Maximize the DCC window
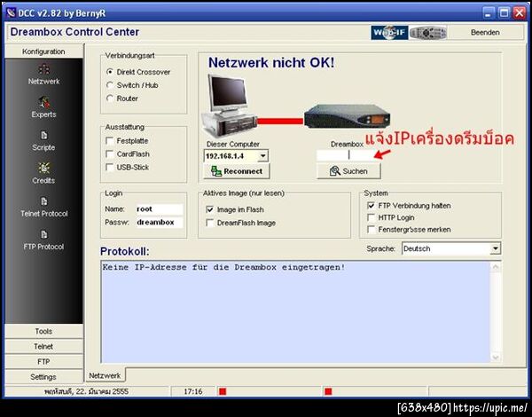 point(504,13)
